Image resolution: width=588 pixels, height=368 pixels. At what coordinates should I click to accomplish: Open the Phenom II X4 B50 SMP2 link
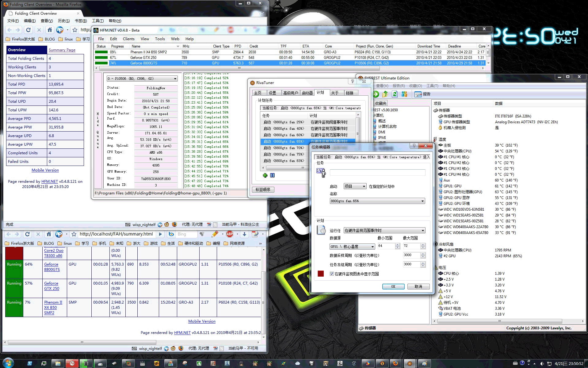[53, 308]
